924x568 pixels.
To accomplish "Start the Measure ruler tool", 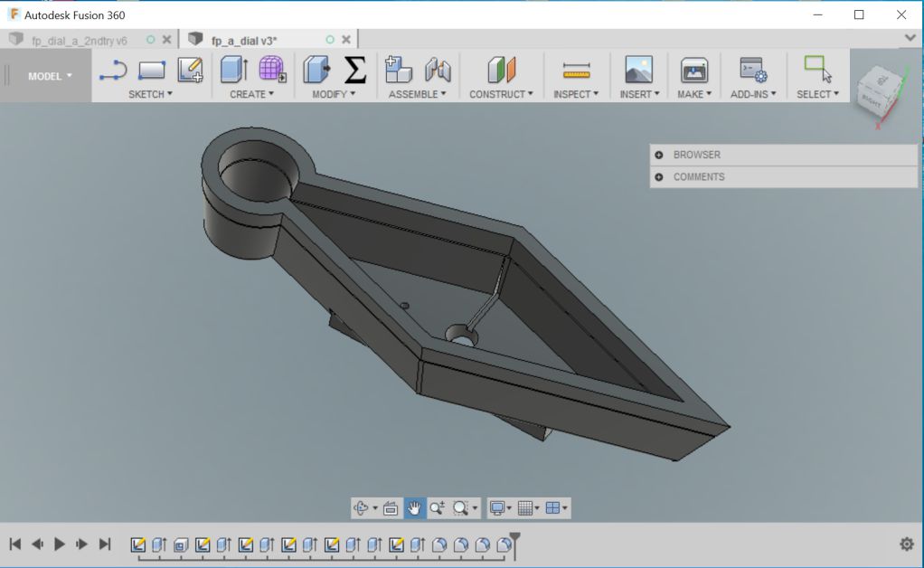I will point(576,71).
